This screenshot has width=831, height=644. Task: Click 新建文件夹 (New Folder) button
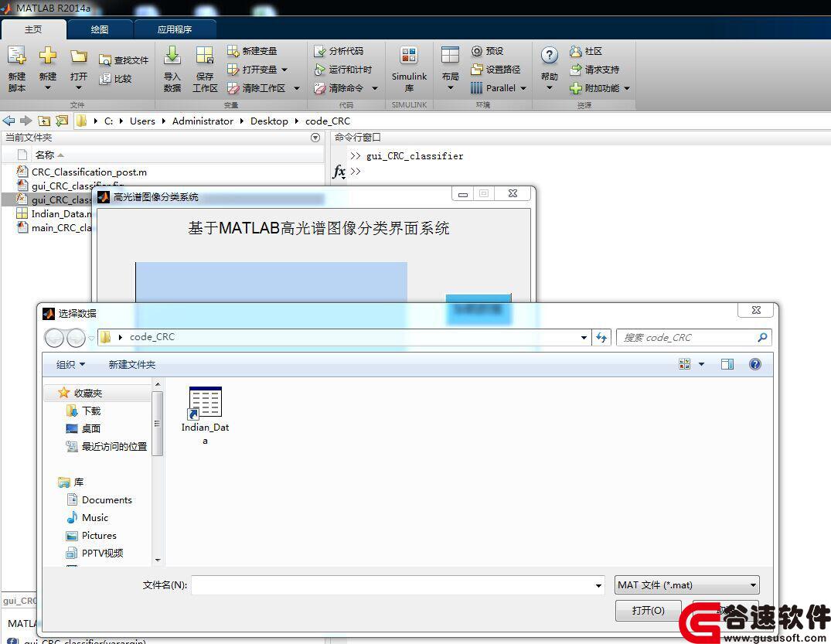(132, 365)
